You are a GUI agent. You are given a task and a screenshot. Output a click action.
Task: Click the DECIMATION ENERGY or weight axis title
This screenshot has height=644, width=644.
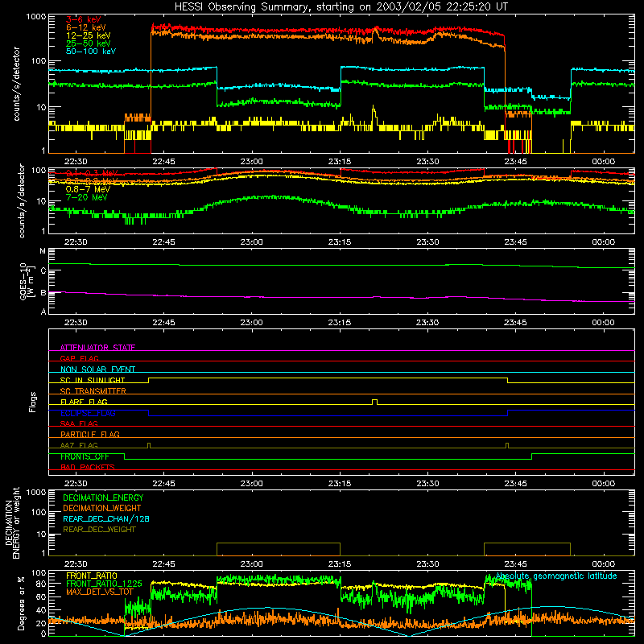(12, 522)
